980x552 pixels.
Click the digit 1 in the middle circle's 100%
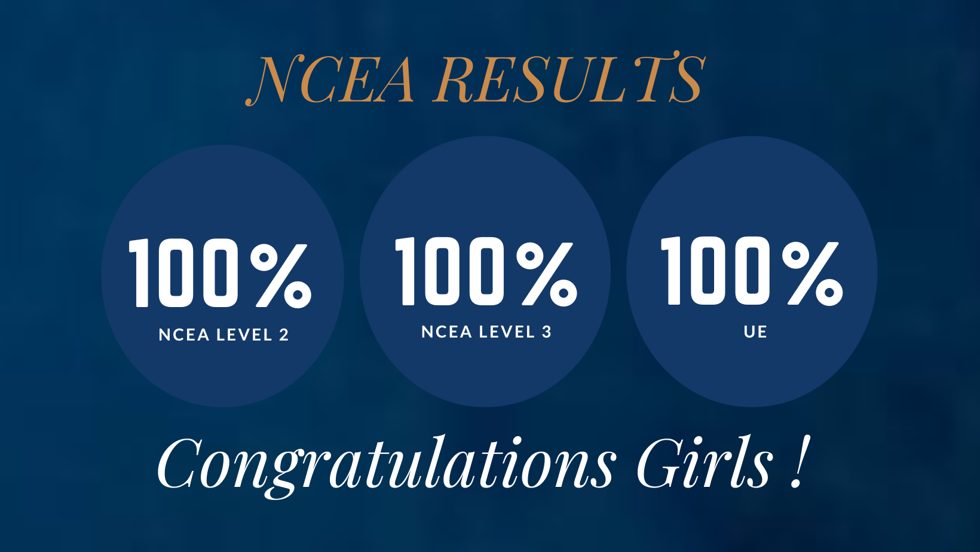coord(408,271)
